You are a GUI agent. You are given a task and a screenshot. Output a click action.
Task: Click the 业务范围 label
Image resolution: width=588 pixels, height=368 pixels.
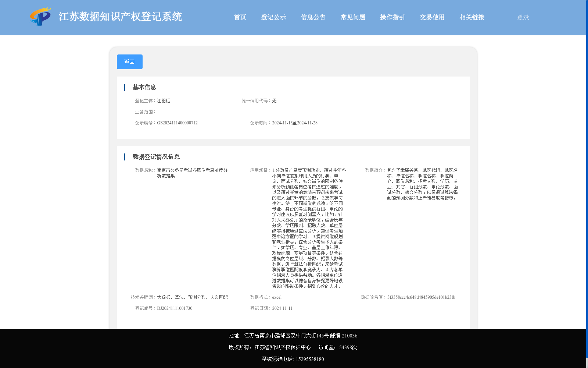146,112
